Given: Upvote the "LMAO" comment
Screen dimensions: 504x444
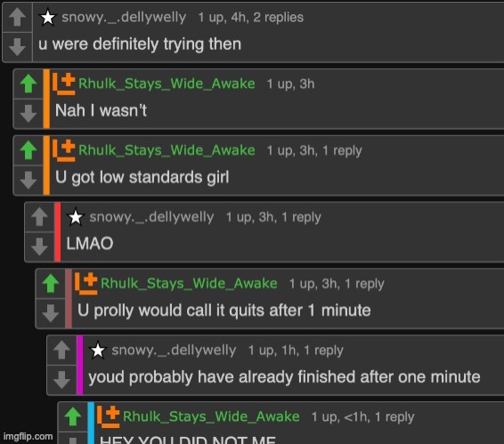Looking at the screenshot, I should (x=40, y=217).
